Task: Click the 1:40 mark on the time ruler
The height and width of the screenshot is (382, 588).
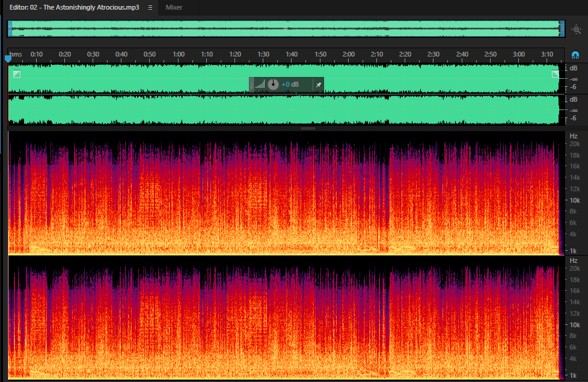Action: pos(292,54)
